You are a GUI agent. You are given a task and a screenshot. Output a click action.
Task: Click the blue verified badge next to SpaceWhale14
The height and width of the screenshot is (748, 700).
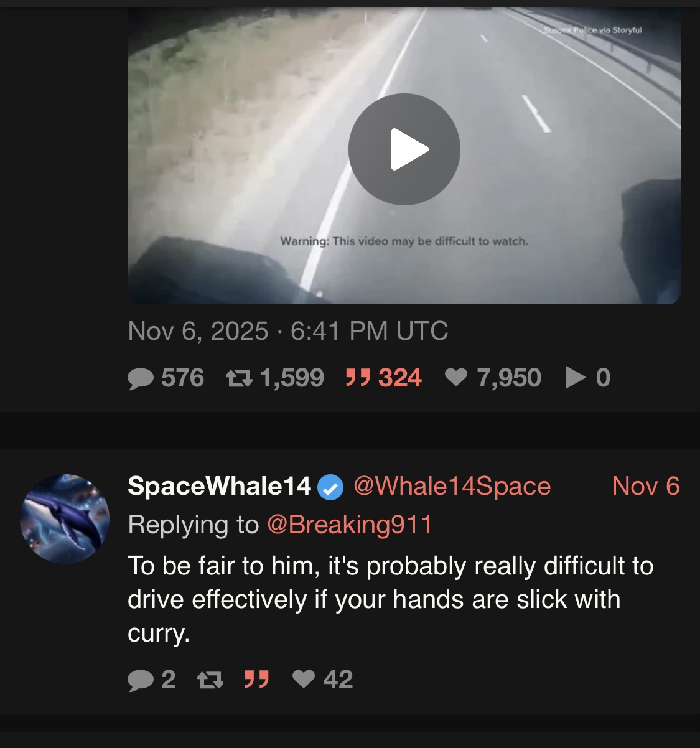coord(330,487)
